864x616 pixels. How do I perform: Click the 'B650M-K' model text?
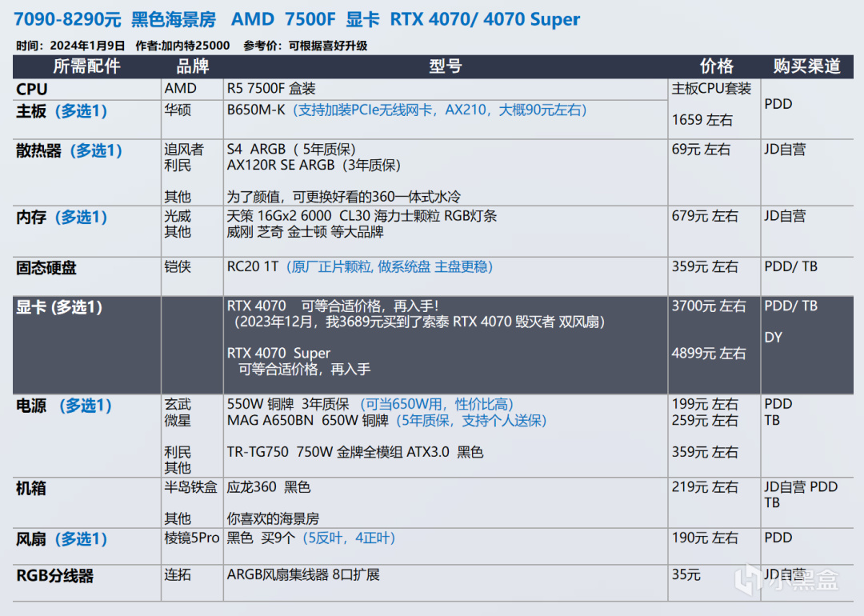256,110
